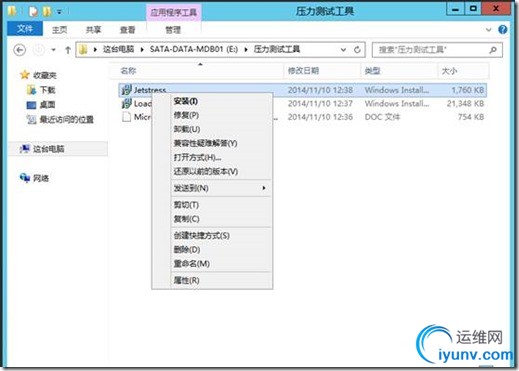Image resolution: width=519 pixels, height=371 pixels.
Task: Click the Back navigation arrow
Action: 20,50
